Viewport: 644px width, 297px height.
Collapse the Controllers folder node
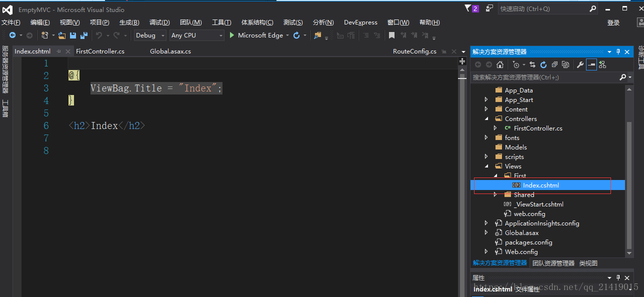point(486,118)
